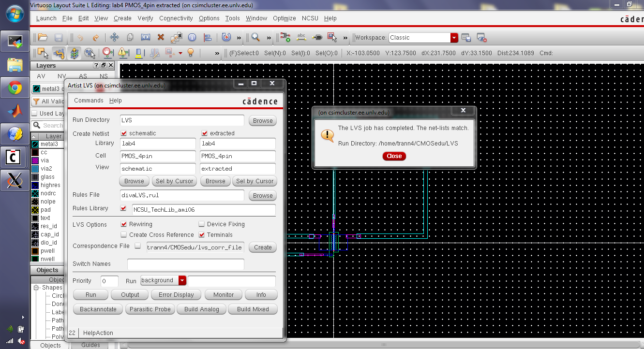Click the Output button
The image size is (644, 349).
click(130, 295)
